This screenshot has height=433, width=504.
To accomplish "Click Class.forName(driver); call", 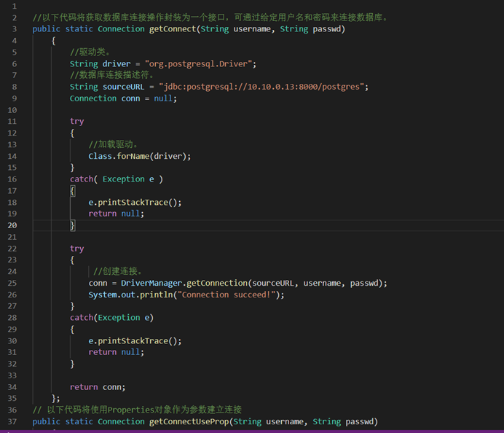I will point(140,156).
